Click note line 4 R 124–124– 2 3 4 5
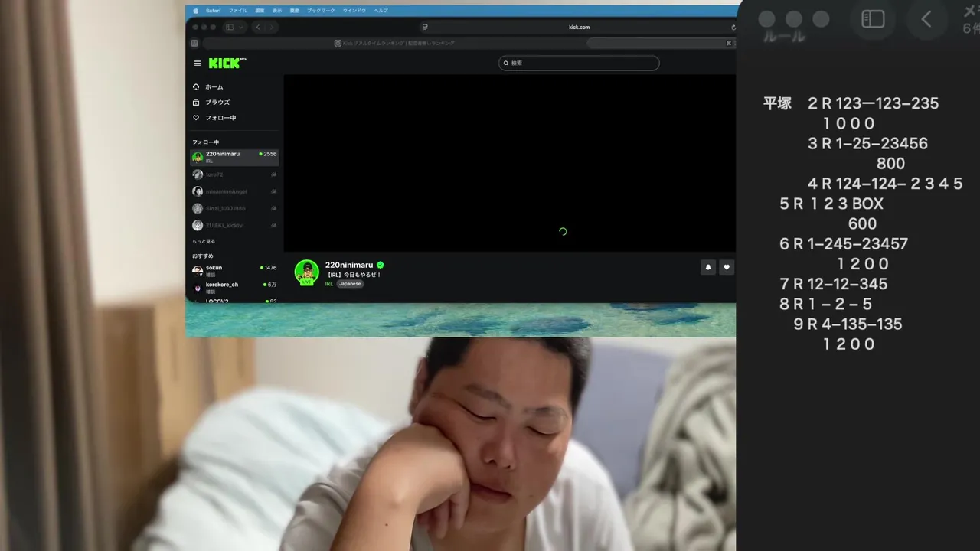The image size is (980, 551). point(884,184)
